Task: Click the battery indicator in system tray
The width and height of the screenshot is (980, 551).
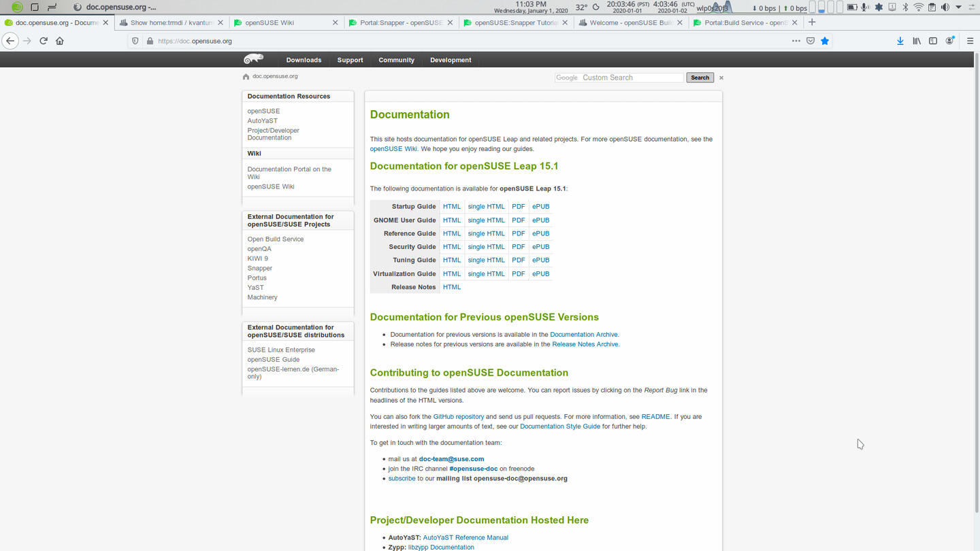Action: [851, 7]
